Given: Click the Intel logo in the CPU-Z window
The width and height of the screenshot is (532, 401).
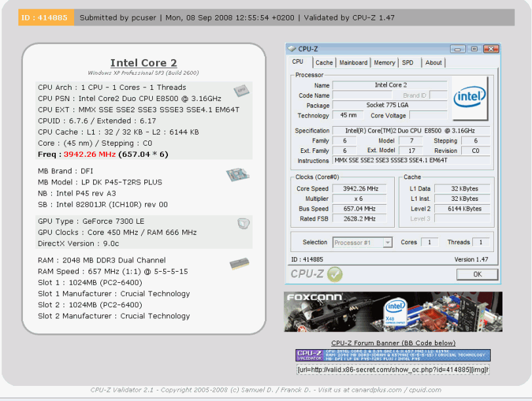Looking at the screenshot, I should (x=470, y=98).
